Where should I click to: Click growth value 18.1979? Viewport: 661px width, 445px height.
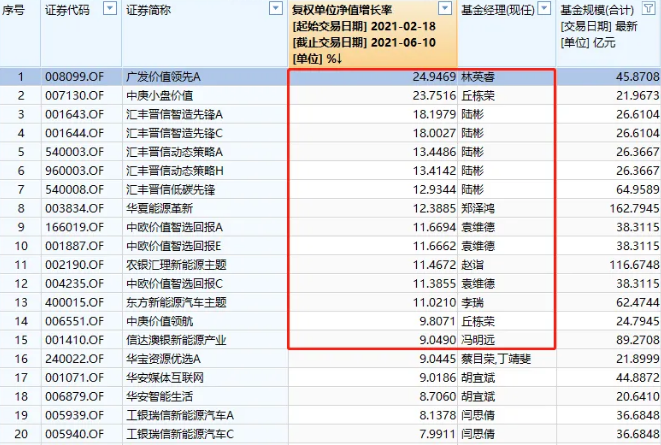pyautogui.click(x=434, y=115)
